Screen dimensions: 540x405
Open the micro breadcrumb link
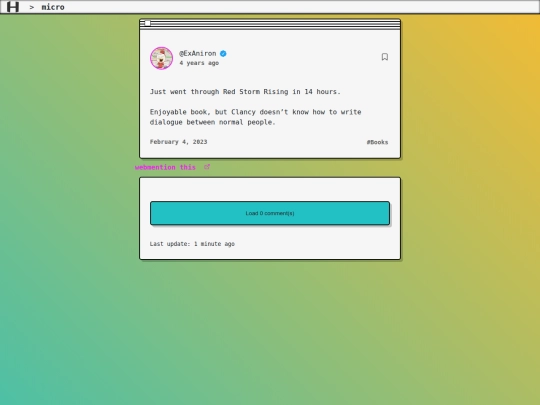coord(53,7)
